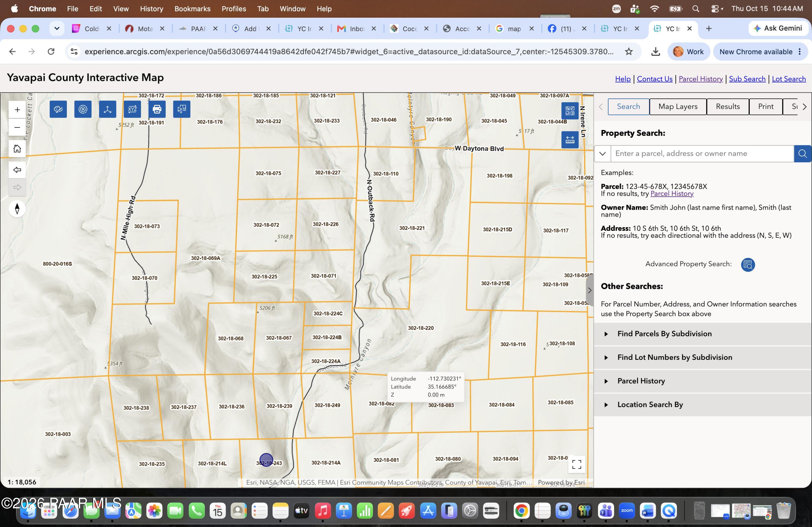Open the Contact Us link
The image size is (812, 527).
(655, 79)
